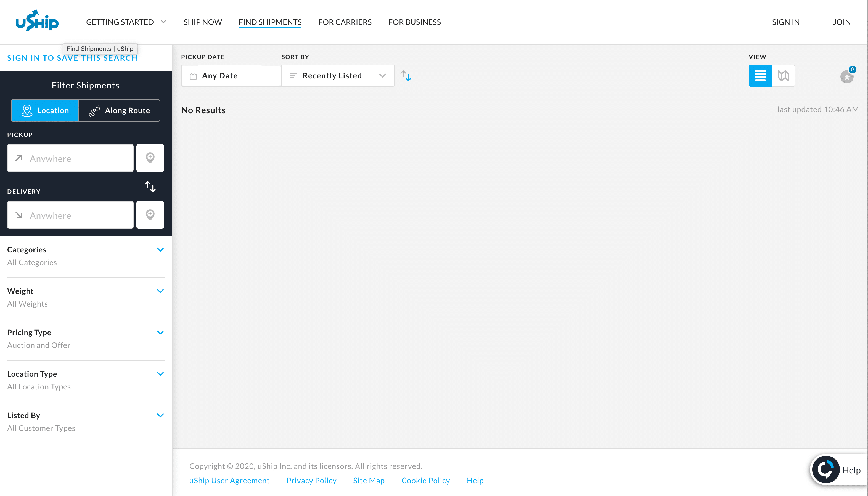This screenshot has width=868, height=496.
Task: Toggle sort order direction arrows
Action: tap(406, 76)
